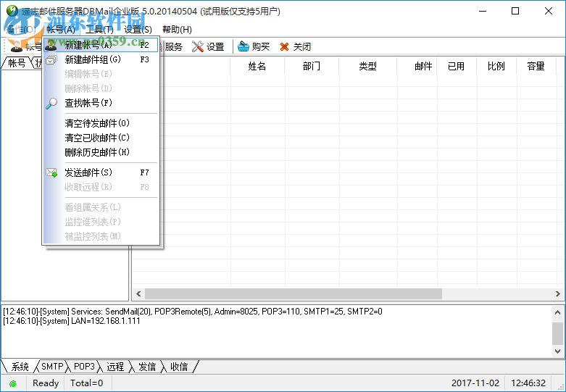
Task: Click the New Mail Group icon
Action: 51,59
